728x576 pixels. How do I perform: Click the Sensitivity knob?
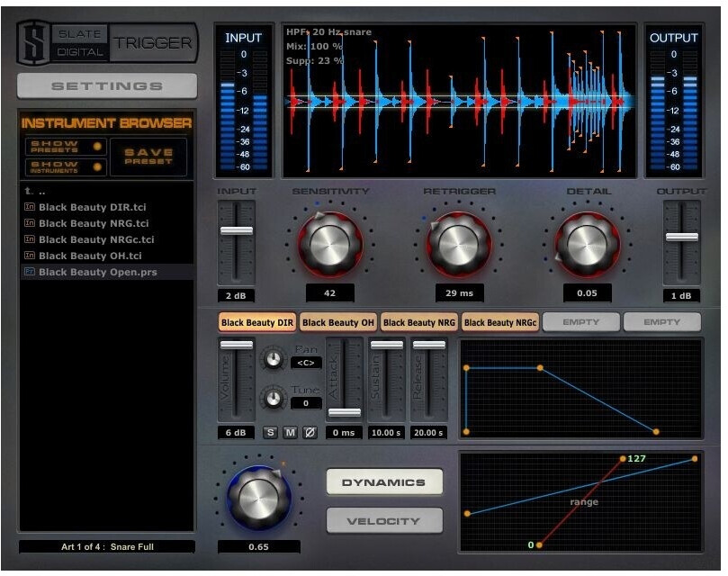329,241
